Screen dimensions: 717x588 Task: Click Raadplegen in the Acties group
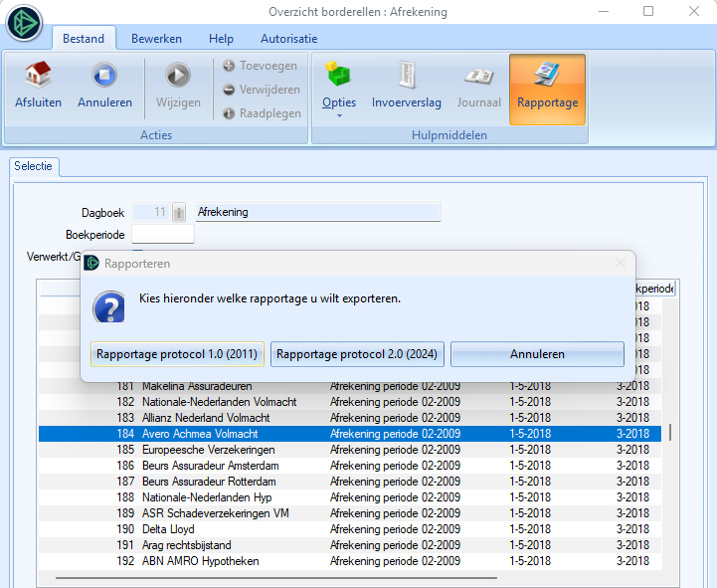(262, 113)
